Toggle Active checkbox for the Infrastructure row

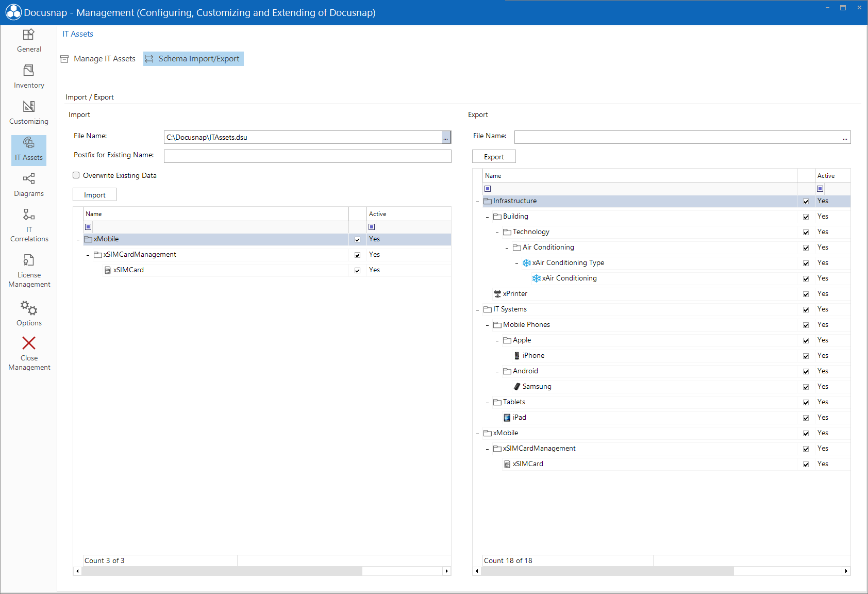point(806,201)
